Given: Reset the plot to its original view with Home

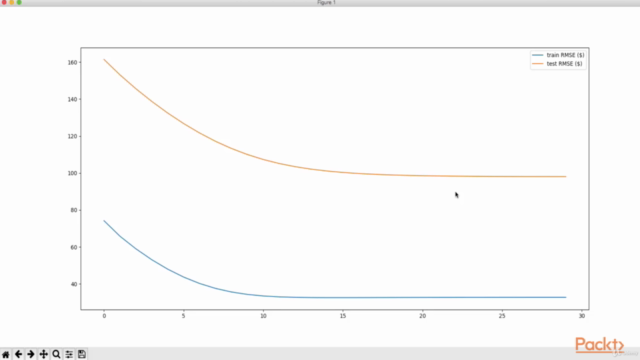Looking at the screenshot, I should click(6, 354).
